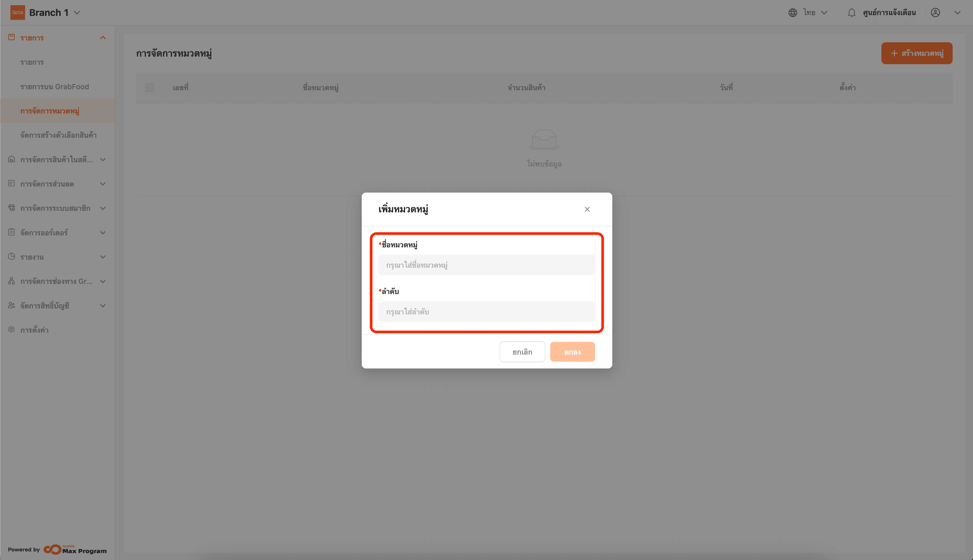Click the notification bell icon
This screenshot has width=973, height=560.
851,13
